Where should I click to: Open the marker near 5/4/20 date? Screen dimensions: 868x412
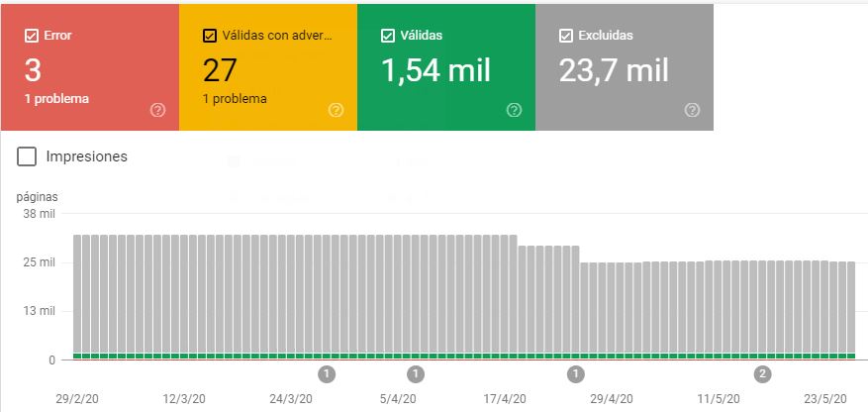[x=416, y=373]
